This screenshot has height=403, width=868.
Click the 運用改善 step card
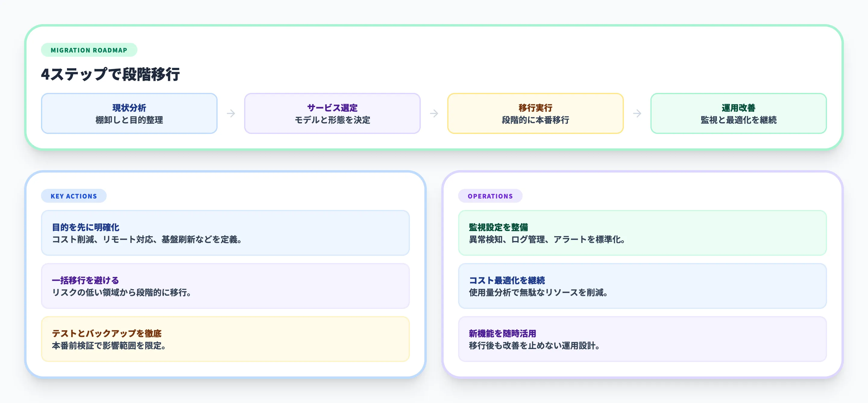[x=739, y=113]
